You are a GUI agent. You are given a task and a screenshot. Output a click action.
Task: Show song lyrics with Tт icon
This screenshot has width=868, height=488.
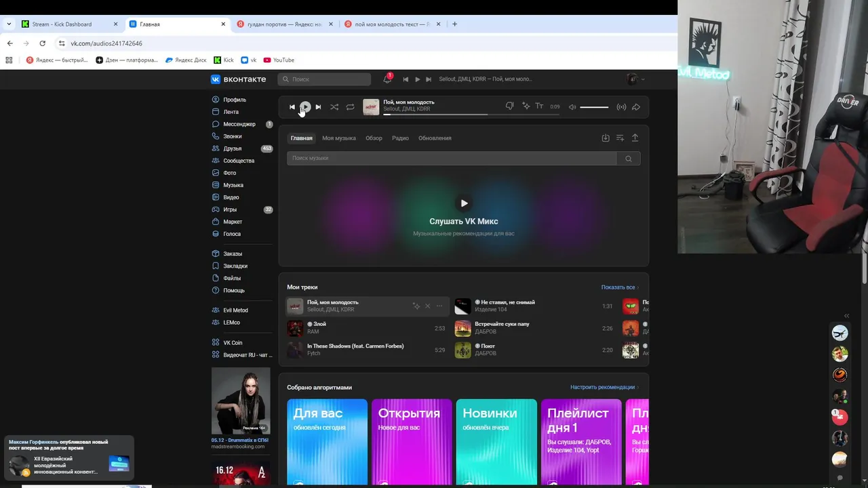tap(540, 106)
